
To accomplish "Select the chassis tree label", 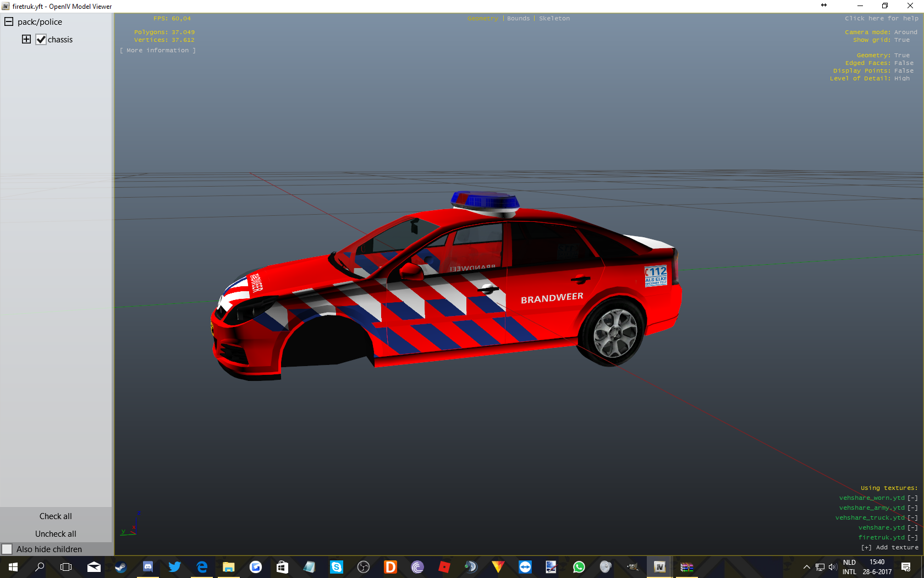I will [60, 40].
